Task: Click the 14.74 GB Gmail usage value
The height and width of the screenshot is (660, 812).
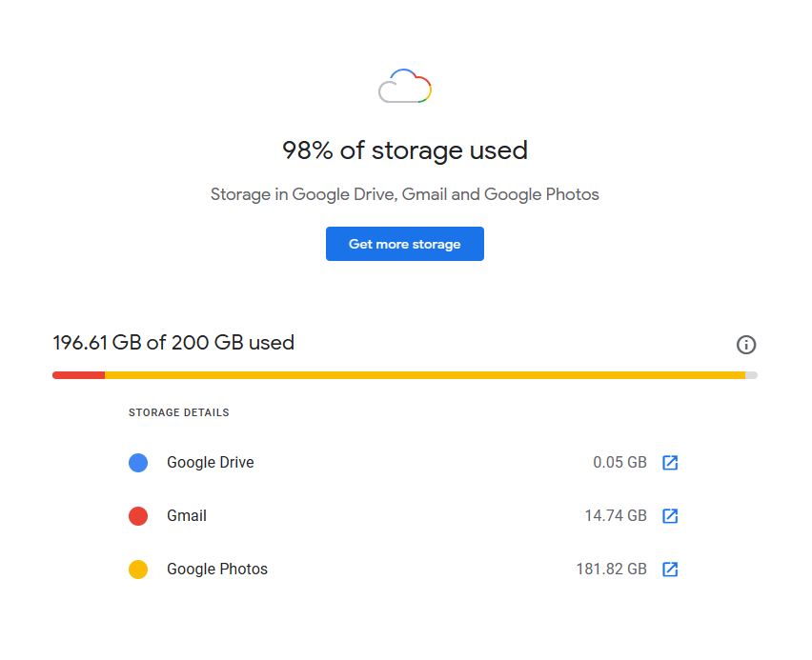Action: click(x=616, y=516)
